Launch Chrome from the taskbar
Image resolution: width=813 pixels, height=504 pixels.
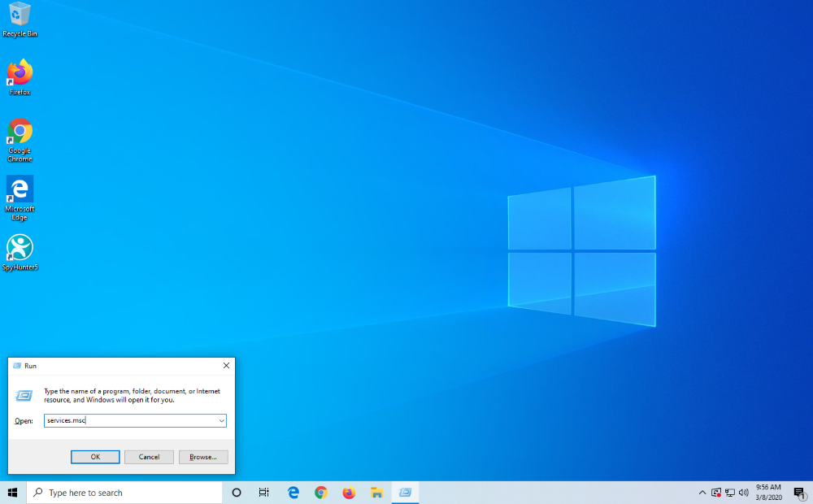(x=321, y=493)
